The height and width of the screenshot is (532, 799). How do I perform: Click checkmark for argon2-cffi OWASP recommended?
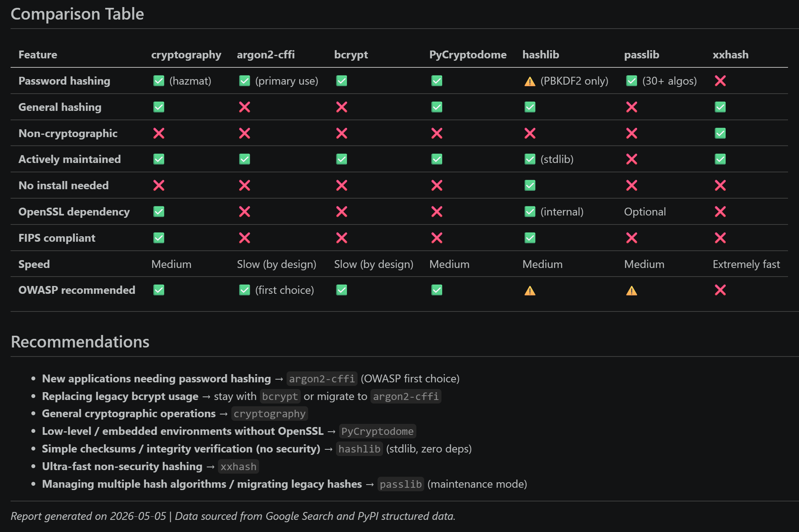[245, 290]
